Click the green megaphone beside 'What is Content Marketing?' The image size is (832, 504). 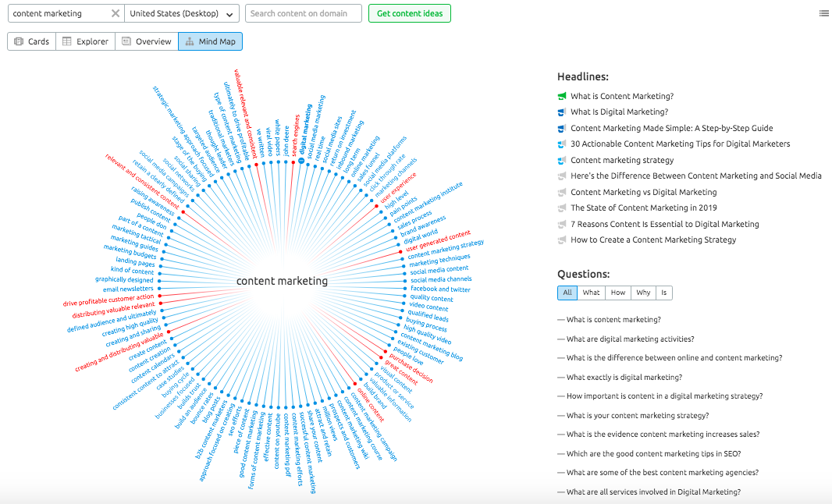[x=561, y=95]
